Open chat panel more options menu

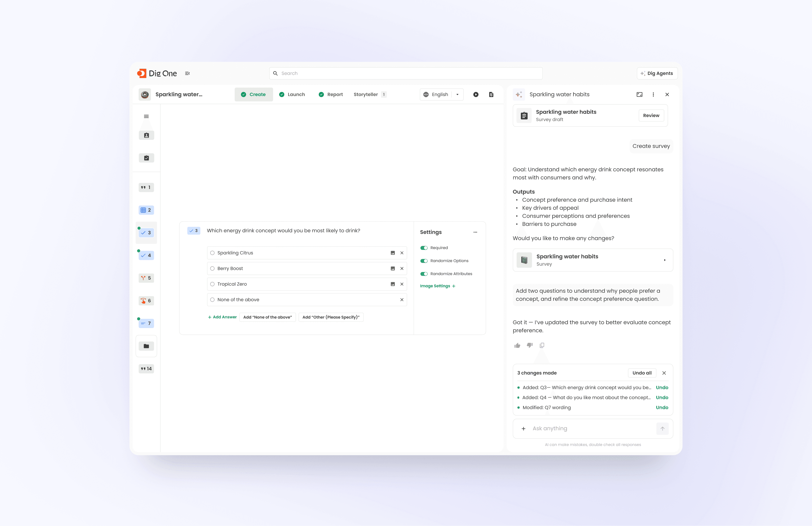[x=653, y=94]
